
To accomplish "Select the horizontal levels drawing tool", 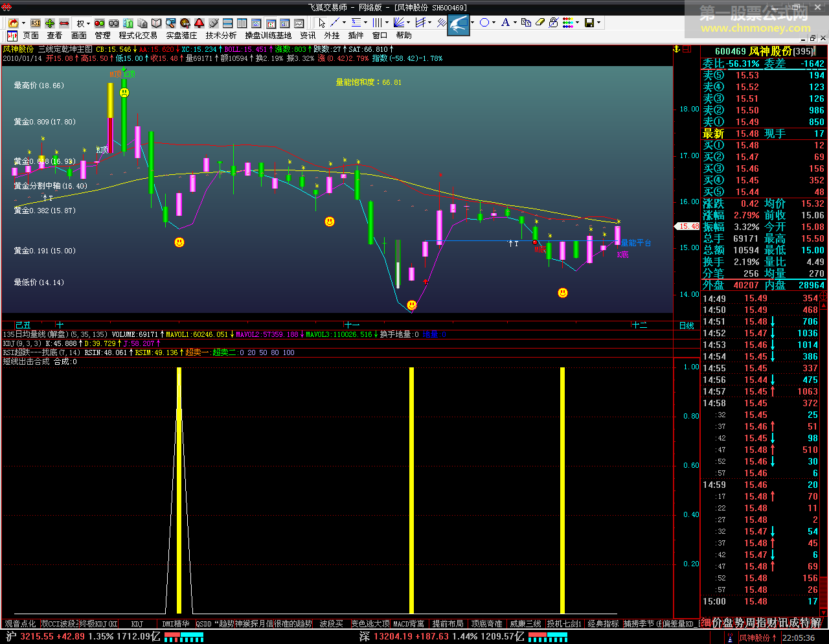I will coord(356,23).
